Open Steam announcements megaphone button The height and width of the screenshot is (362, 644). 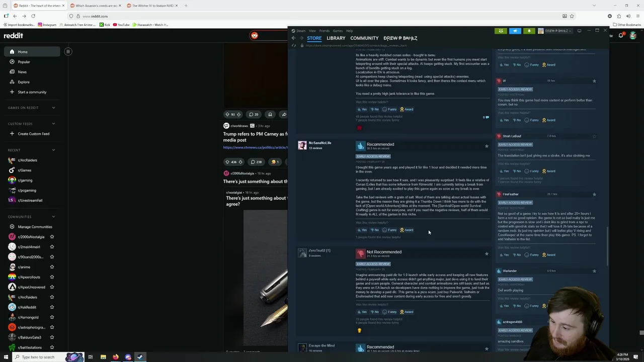pos(515,31)
